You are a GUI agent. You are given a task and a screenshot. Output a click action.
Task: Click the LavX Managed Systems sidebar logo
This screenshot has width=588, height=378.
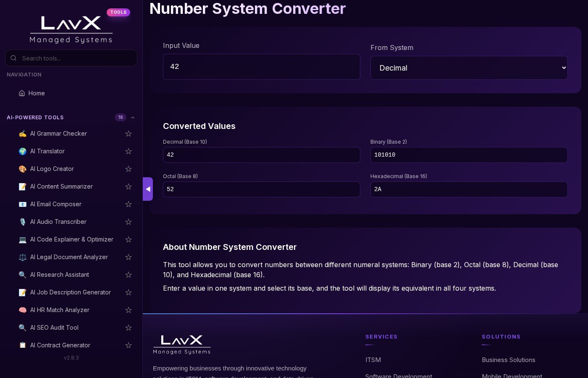[71, 29]
